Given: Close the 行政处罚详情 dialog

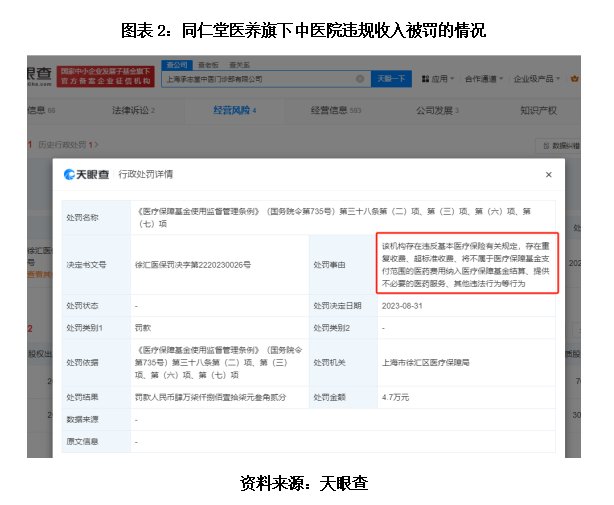Looking at the screenshot, I should click(548, 175).
